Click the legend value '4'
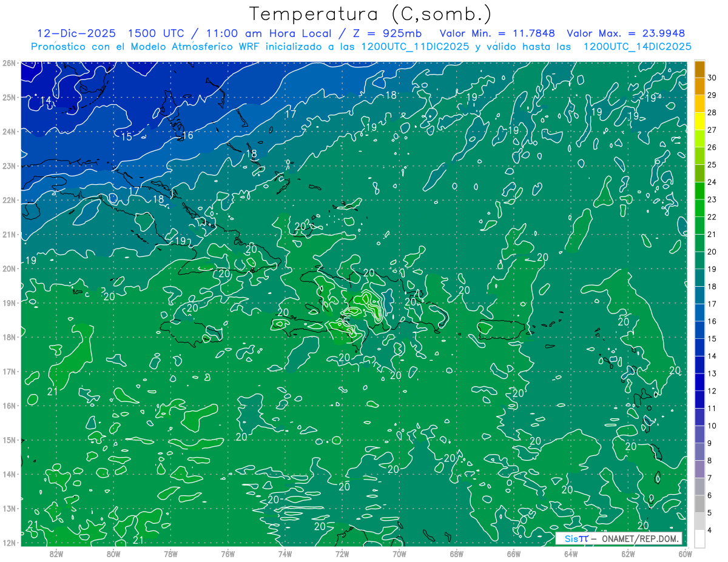The height and width of the screenshot is (562, 728). click(x=710, y=530)
